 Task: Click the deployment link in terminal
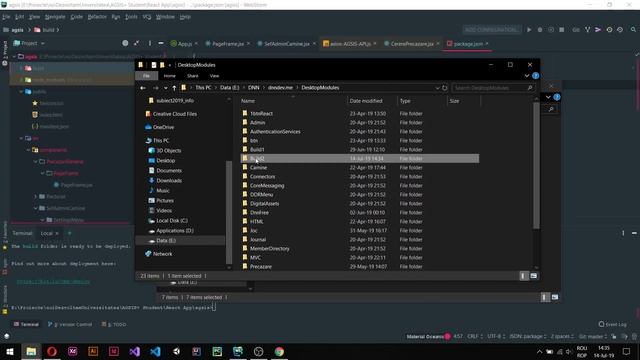(x=53, y=282)
